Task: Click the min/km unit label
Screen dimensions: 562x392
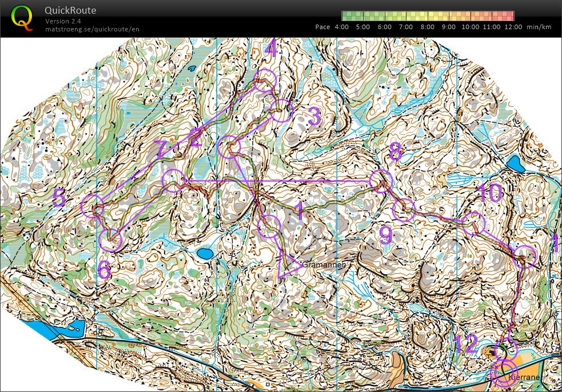Action: (539, 27)
